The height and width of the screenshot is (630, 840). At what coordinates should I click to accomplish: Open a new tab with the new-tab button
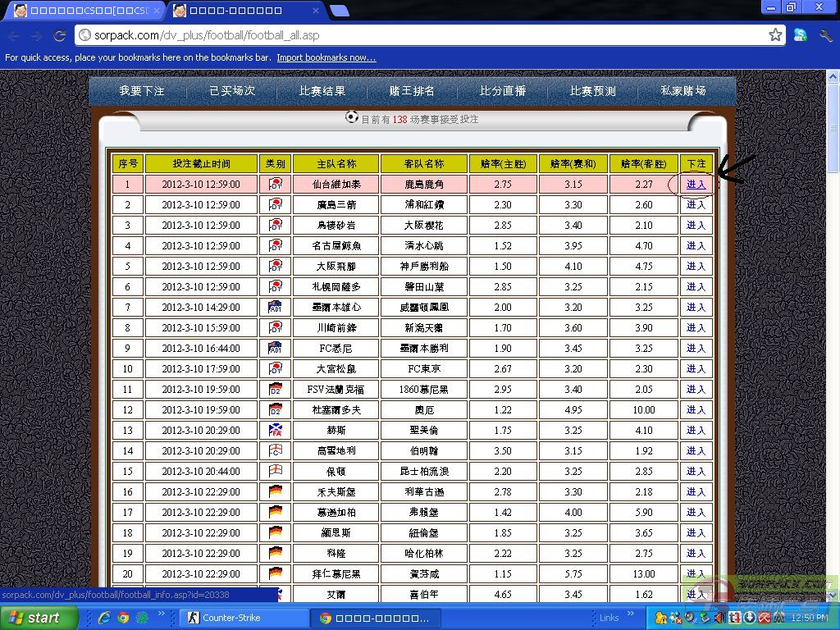point(339,11)
